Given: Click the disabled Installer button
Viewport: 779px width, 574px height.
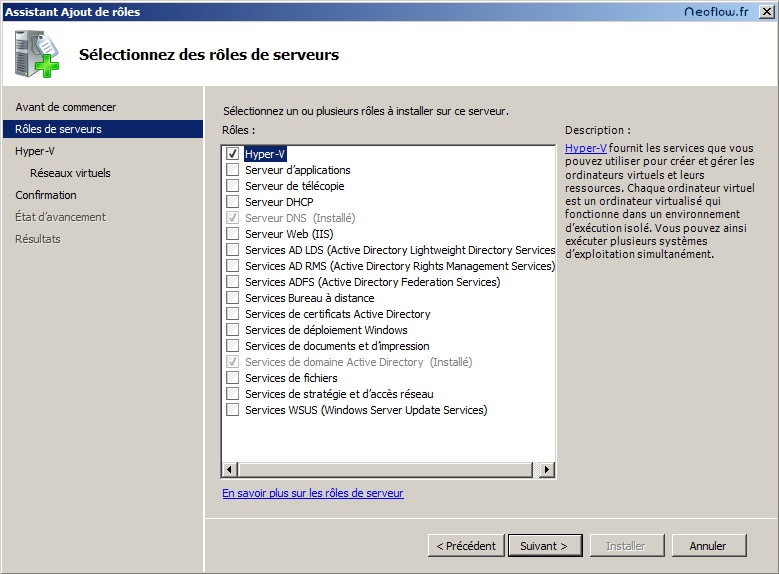Looking at the screenshot, I should 627,546.
